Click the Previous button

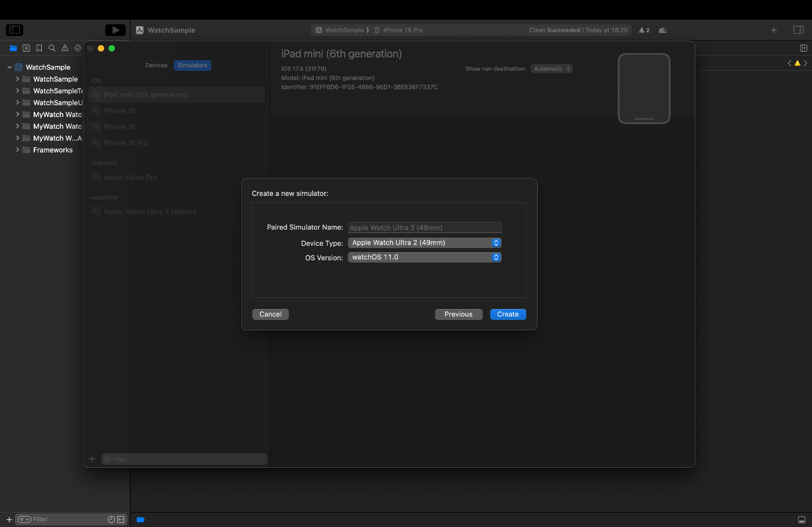(x=458, y=314)
